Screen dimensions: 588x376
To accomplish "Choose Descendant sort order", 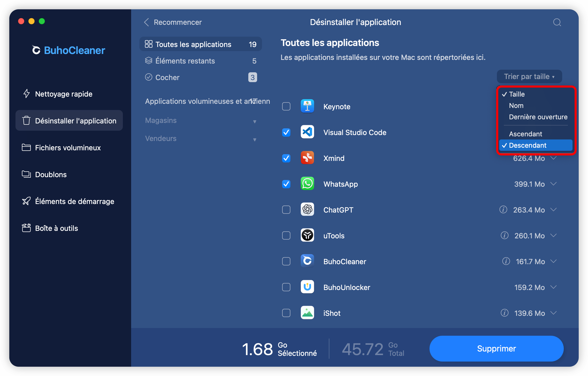I will pos(536,145).
